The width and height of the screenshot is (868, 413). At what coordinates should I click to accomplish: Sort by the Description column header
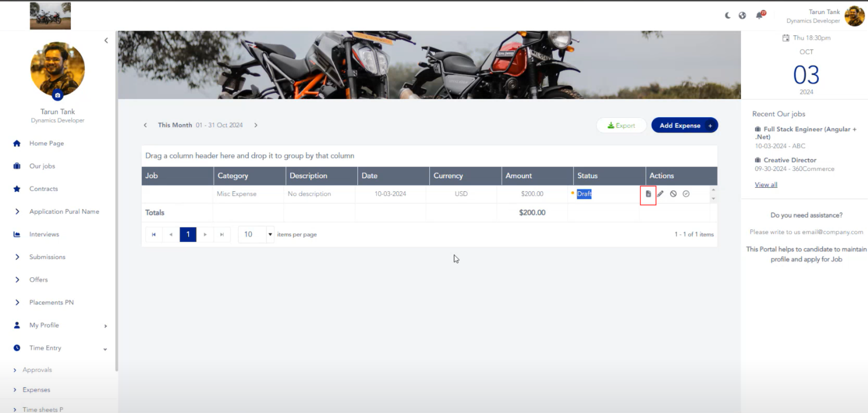321,176
